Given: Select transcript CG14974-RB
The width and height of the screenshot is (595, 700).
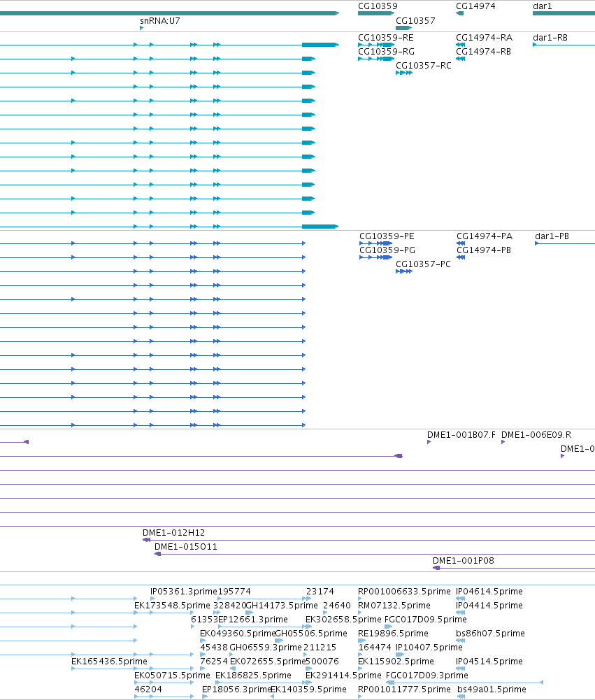Looking at the screenshot, I should 483,51.
